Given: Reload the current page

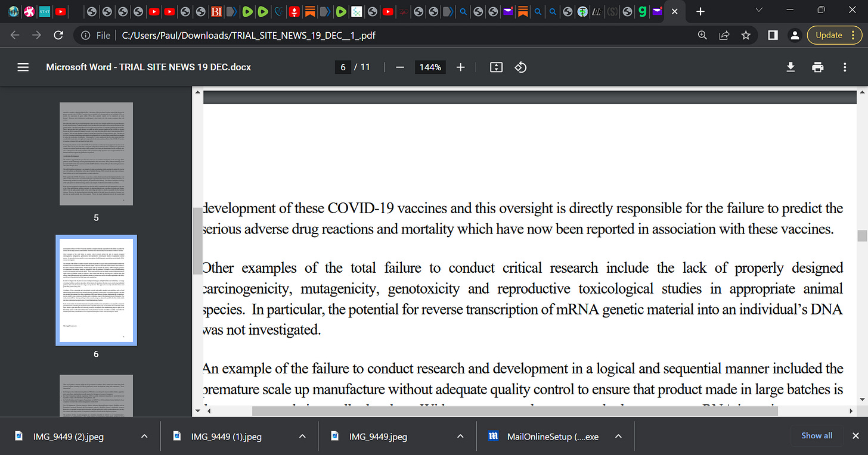Looking at the screenshot, I should pyautogui.click(x=58, y=35).
